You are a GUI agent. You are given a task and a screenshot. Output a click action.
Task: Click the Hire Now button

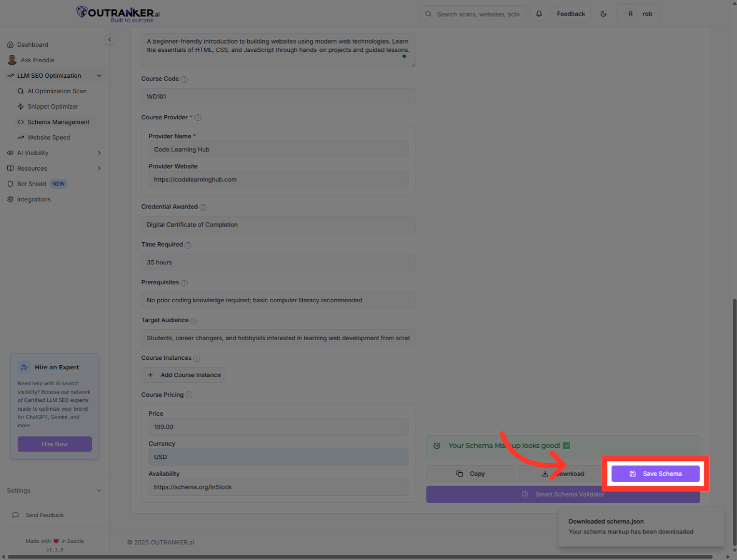(x=54, y=444)
